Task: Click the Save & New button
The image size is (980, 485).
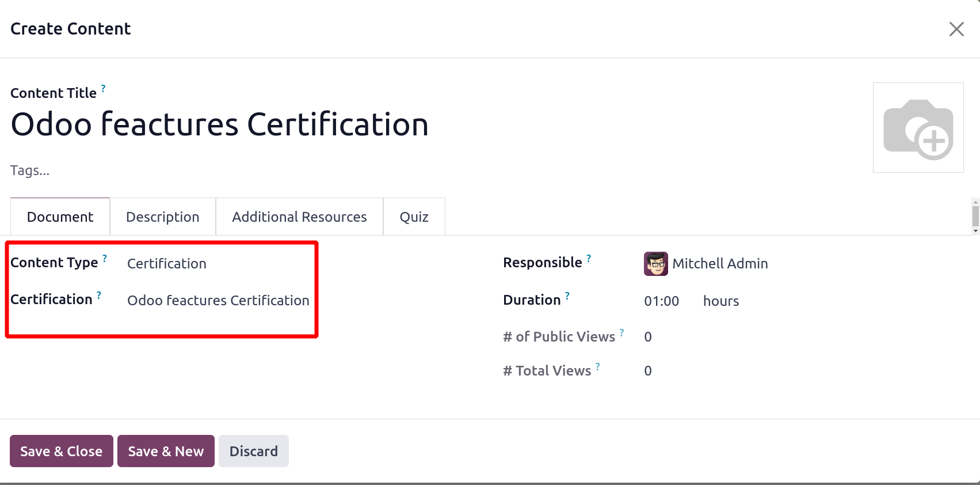Action: coord(166,451)
